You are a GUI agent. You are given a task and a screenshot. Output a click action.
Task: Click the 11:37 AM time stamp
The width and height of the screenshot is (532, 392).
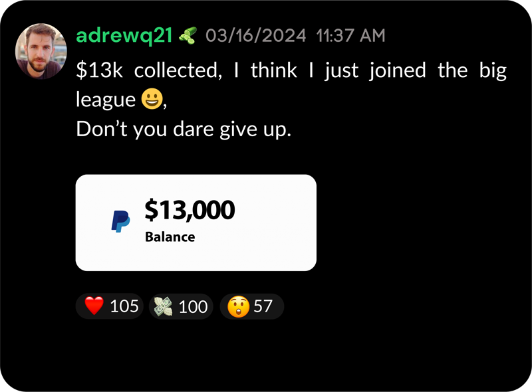350,36
